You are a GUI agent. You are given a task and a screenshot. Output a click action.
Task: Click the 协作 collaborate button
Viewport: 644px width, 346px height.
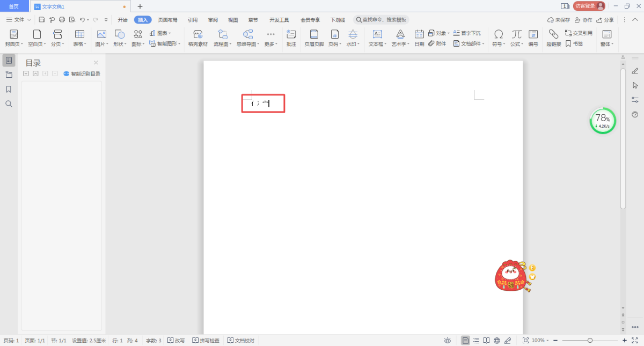point(583,20)
